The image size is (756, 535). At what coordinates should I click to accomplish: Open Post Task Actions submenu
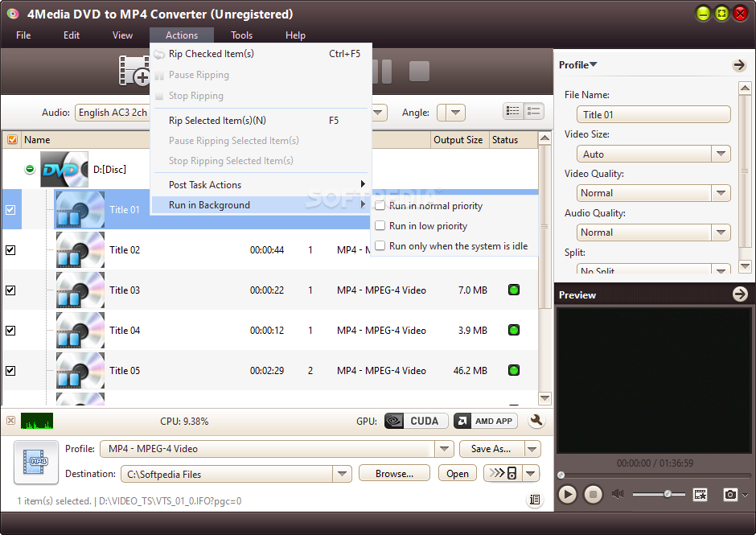coord(261,185)
